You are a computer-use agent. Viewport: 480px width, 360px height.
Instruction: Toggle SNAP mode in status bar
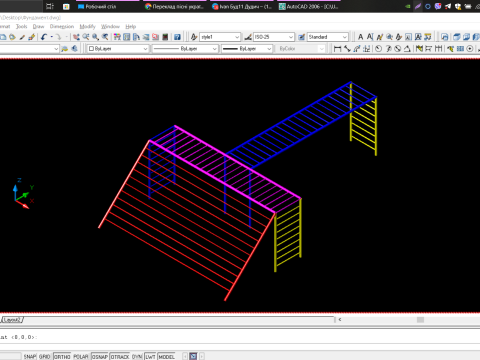[30, 357]
